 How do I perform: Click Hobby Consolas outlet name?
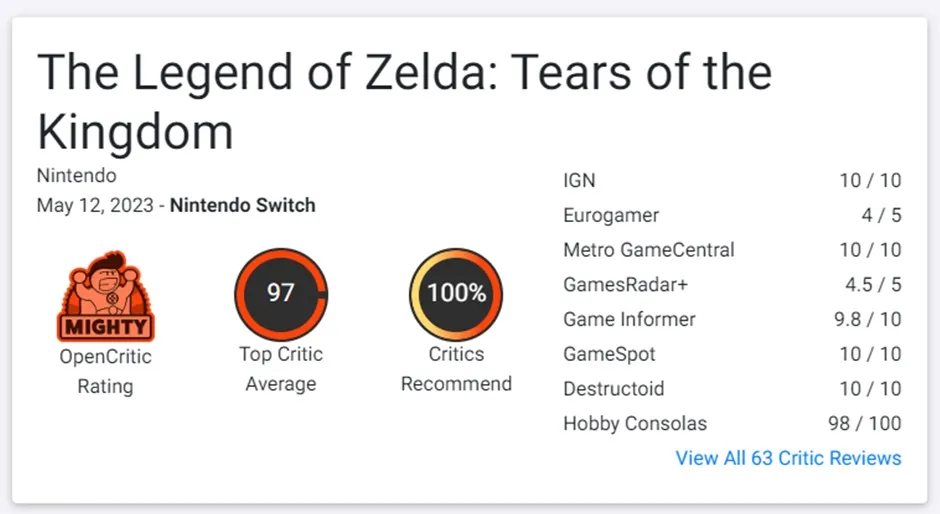(x=635, y=423)
